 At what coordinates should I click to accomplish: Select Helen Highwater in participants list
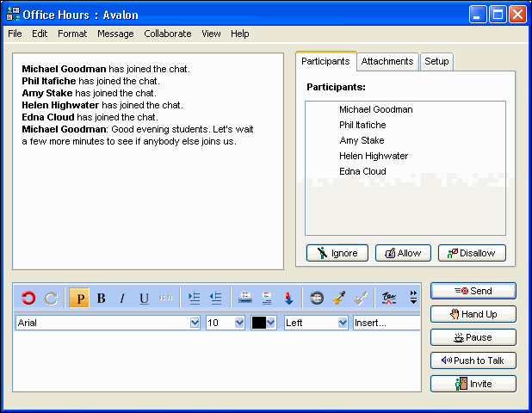point(374,156)
